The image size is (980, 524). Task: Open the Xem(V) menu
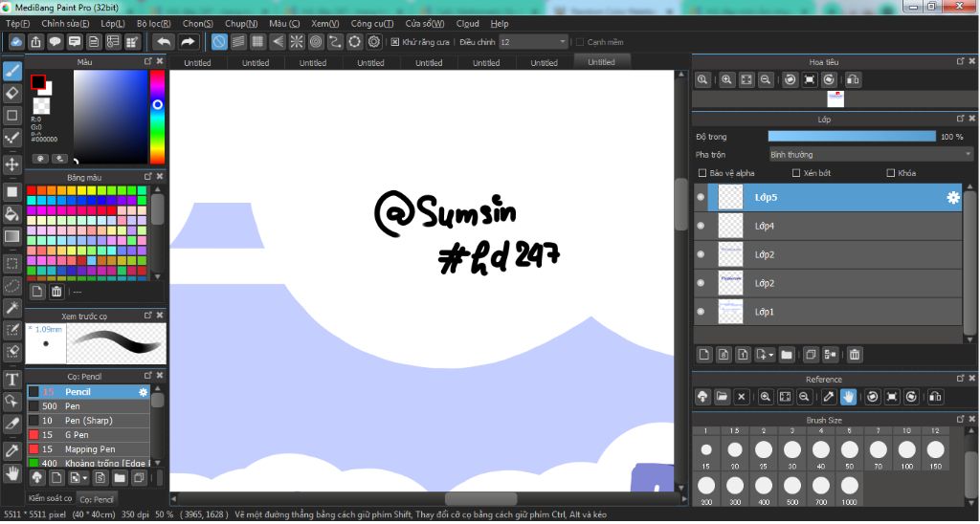tap(325, 24)
